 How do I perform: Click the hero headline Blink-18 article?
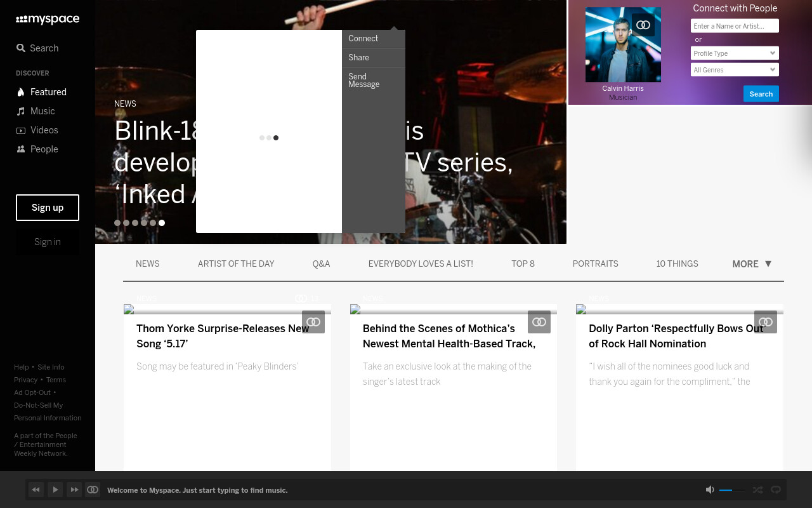point(313,163)
